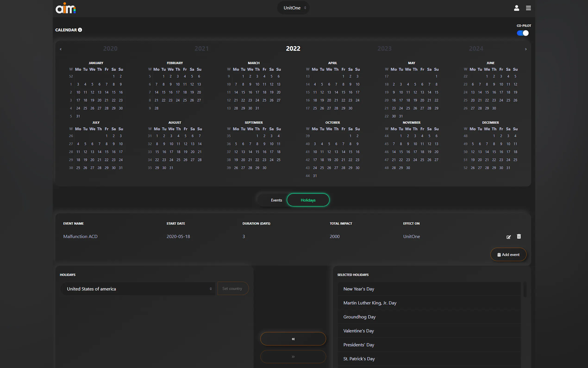The height and width of the screenshot is (368, 588).
Task: Select Groundhog Day in selected holidays
Action: [359, 317]
